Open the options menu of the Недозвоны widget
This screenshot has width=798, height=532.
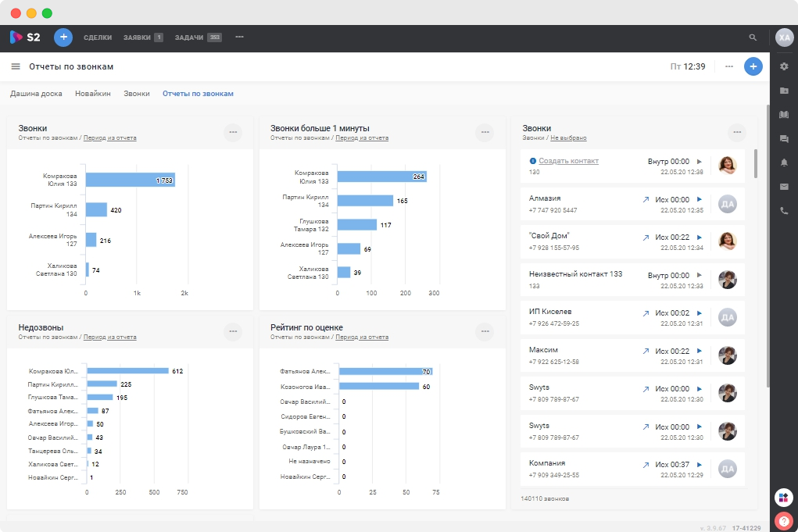233,331
